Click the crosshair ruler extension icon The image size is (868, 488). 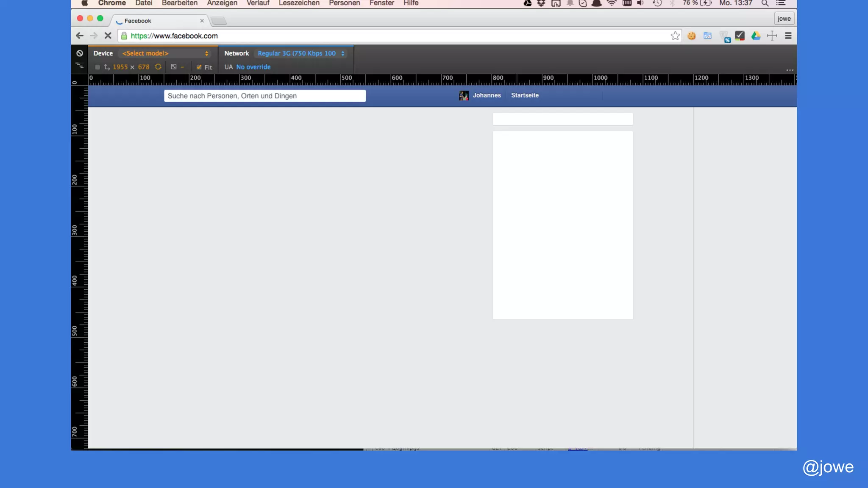pos(772,36)
